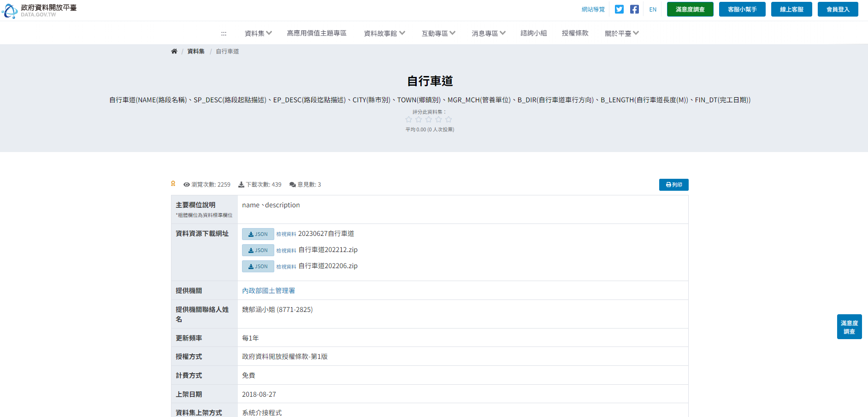The height and width of the screenshot is (417, 868).
Task: Open the 諮詢小組 menu item
Action: pyautogui.click(x=534, y=33)
